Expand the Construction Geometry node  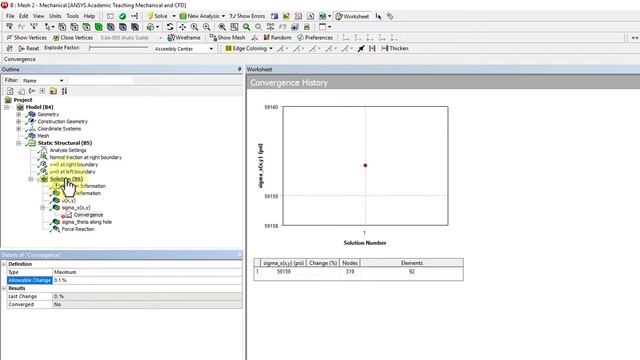tap(18, 122)
